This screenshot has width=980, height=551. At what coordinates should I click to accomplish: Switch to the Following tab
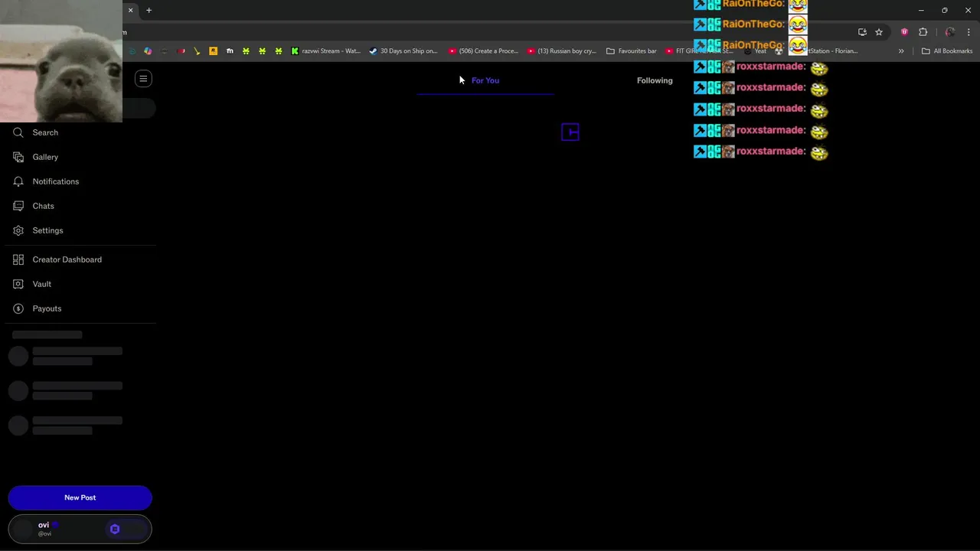coord(655,80)
